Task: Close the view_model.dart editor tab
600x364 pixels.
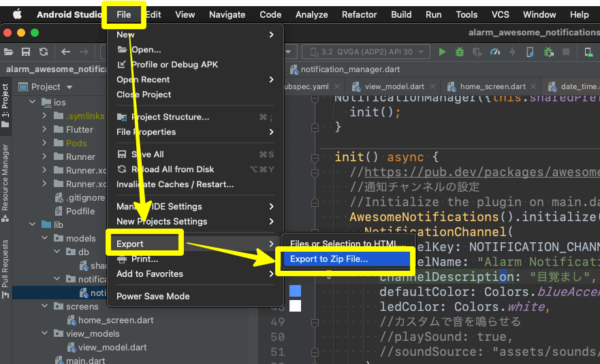Action: pyautogui.click(x=432, y=87)
